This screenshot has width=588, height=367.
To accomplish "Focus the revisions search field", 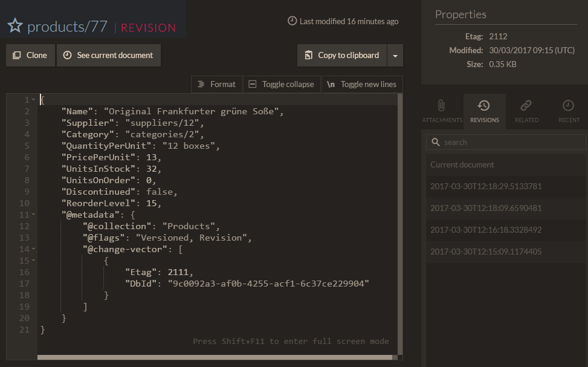I will pos(506,142).
